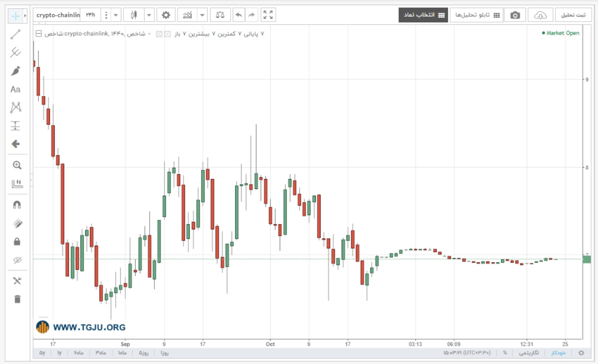This screenshot has width=598, height=364.
Task: Select the trend line drawing tool
Action: click(x=15, y=34)
